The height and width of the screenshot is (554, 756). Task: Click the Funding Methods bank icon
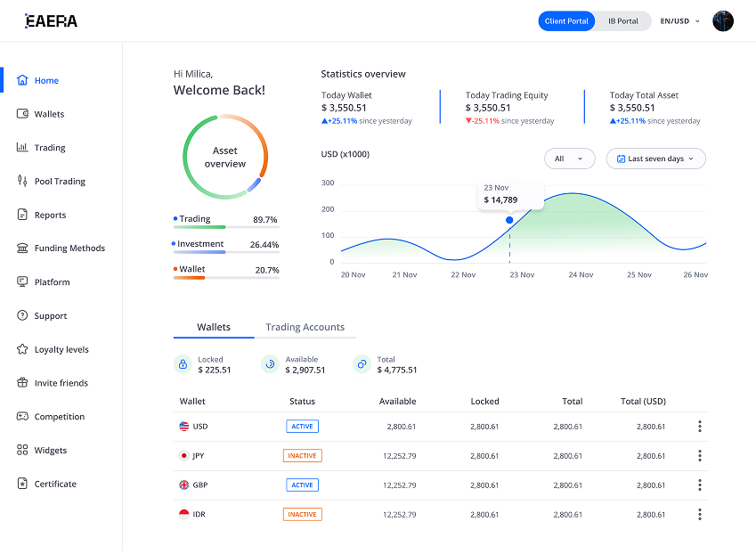coord(22,248)
